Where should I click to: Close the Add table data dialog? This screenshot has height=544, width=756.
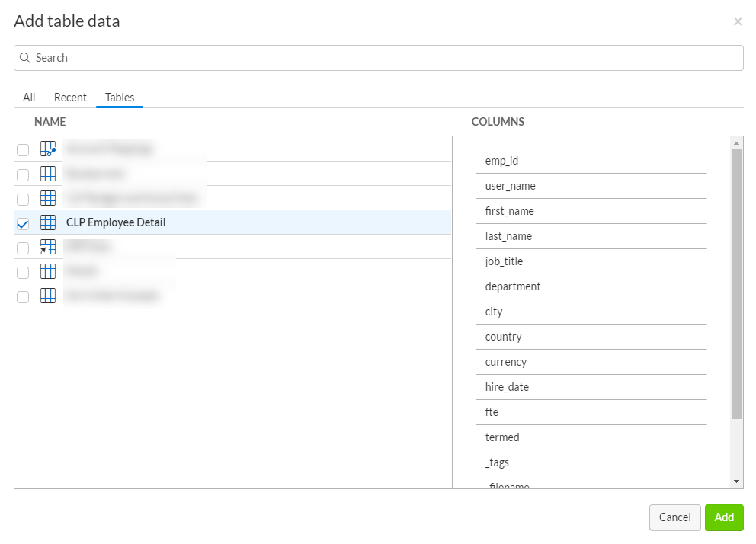point(737,21)
